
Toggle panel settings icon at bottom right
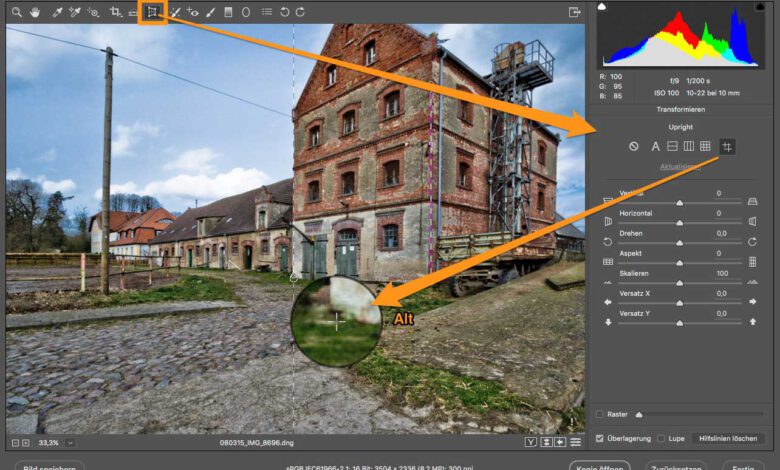click(x=576, y=442)
